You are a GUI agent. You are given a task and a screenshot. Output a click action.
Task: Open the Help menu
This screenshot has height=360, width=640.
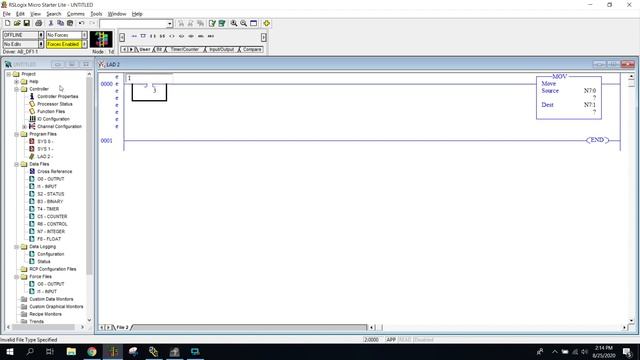coord(137,14)
